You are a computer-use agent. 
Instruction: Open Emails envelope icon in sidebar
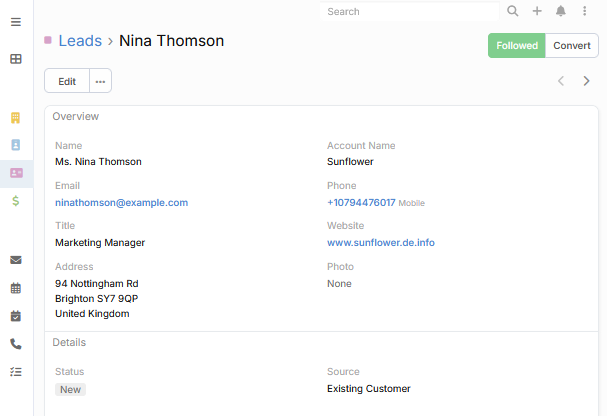coord(16,260)
